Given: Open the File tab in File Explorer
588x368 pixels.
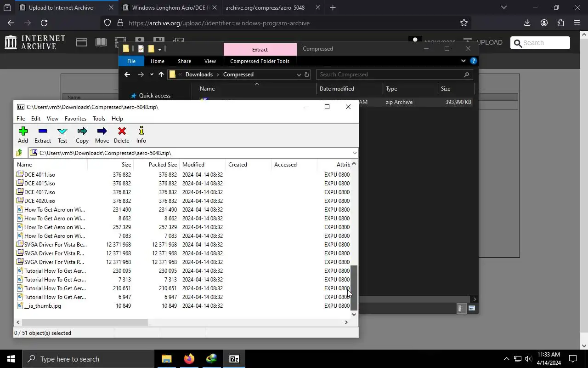Looking at the screenshot, I should coord(131,61).
